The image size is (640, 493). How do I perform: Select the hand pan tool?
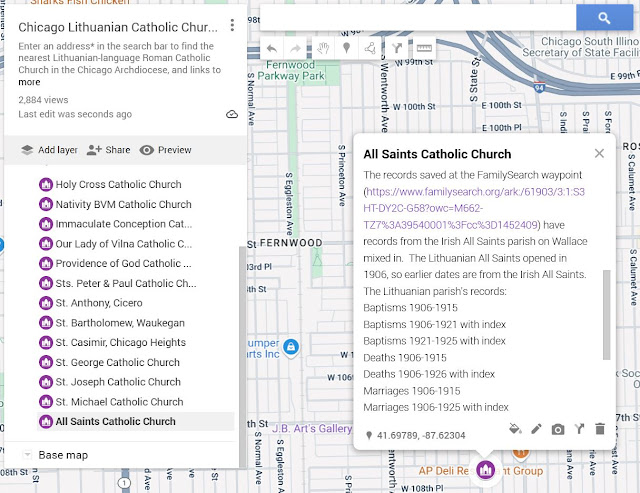pyautogui.click(x=323, y=49)
